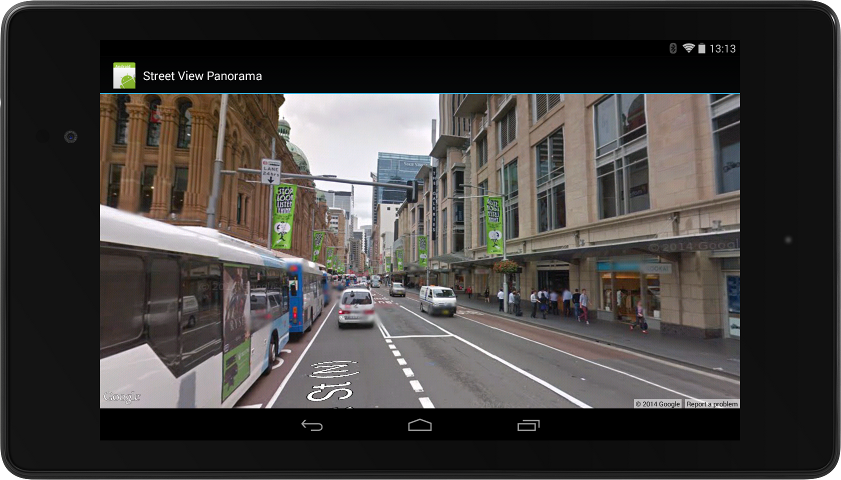Tap the green Stop Look Listen banner on left pole

pyautogui.click(x=283, y=217)
